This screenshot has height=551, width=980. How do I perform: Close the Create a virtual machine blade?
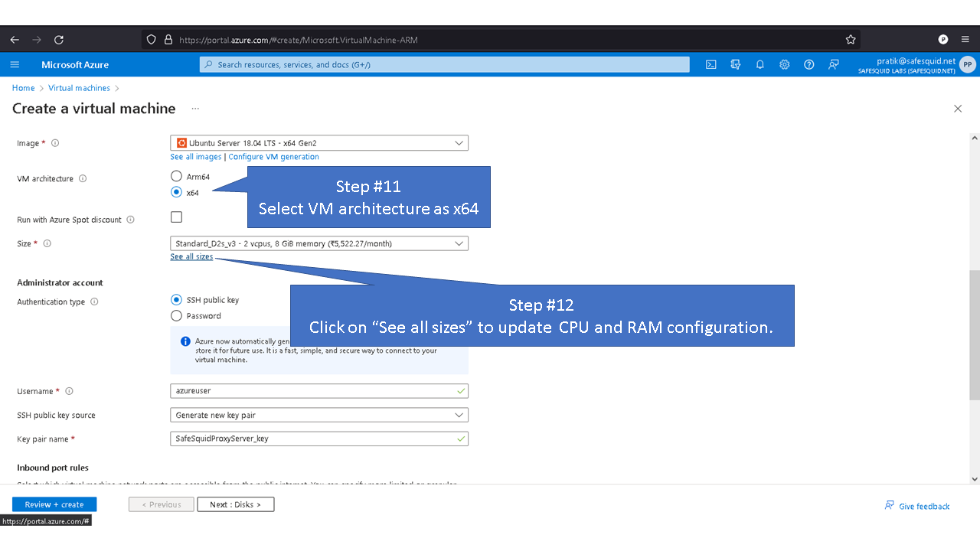click(x=958, y=109)
